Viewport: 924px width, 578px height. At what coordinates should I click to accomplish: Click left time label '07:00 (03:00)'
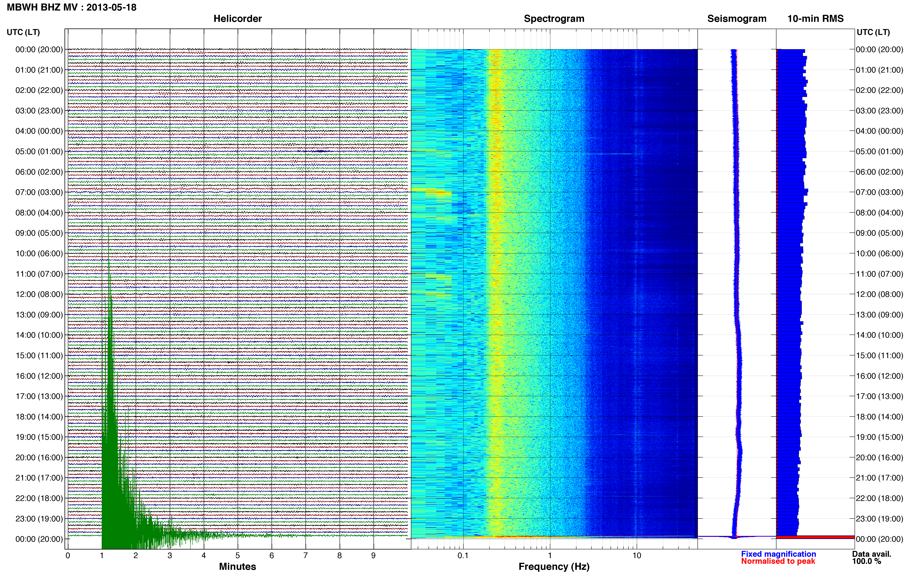[x=39, y=192]
